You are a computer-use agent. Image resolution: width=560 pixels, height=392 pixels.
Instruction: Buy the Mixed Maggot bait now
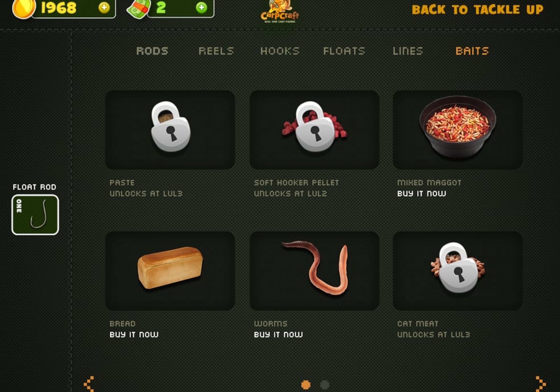pyautogui.click(x=422, y=194)
